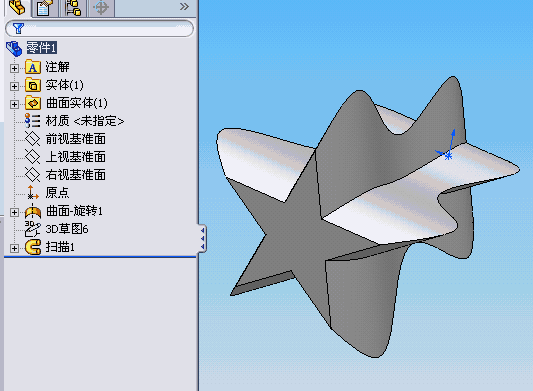Select the 前视基准面 front plane
Viewport: 533px width, 391px height.
pos(75,139)
